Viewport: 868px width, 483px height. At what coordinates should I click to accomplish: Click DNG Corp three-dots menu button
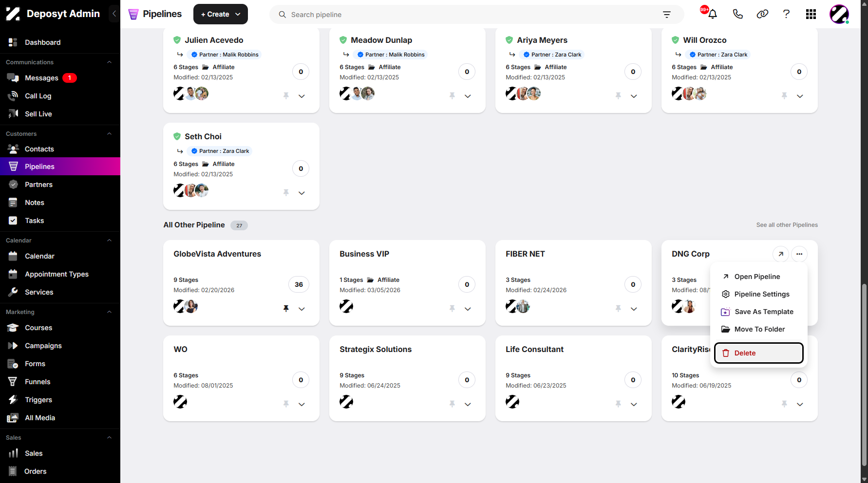tap(799, 254)
